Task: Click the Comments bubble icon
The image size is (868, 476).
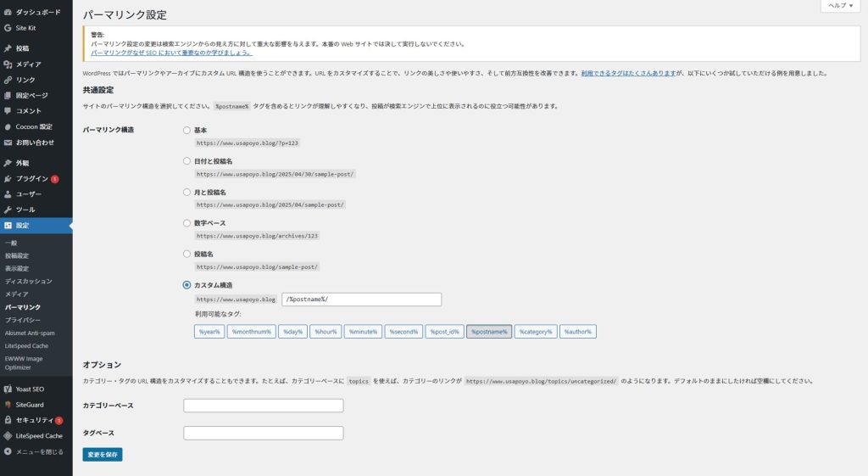Action: [8, 111]
